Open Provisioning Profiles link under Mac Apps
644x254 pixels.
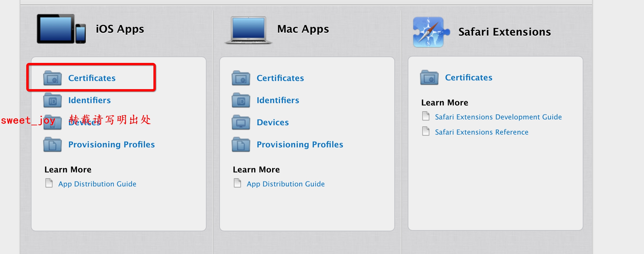pyautogui.click(x=300, y=145)
